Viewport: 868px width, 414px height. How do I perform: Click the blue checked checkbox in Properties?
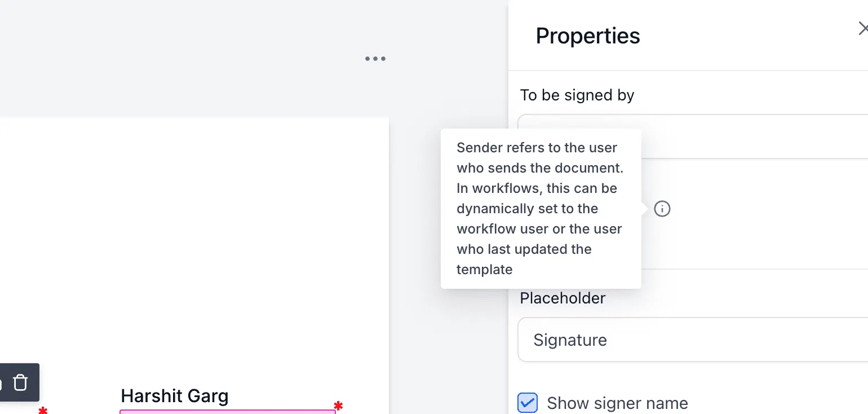(527, 403)
